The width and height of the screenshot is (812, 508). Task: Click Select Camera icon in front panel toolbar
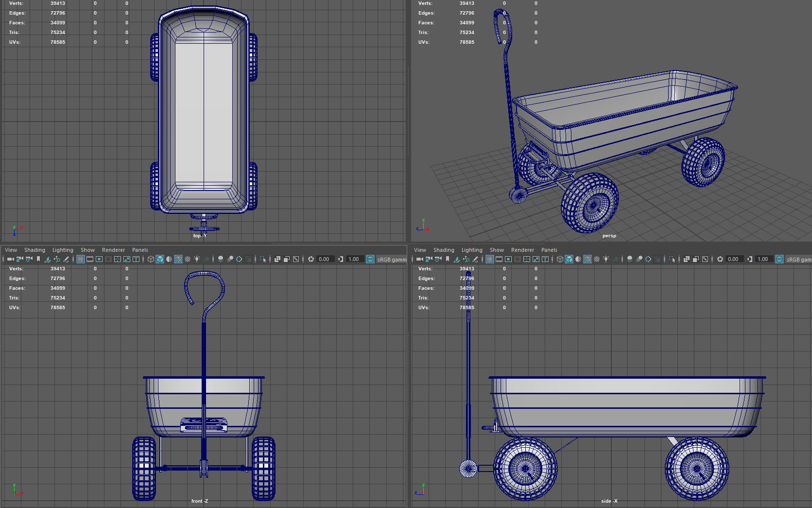(10, 259)
